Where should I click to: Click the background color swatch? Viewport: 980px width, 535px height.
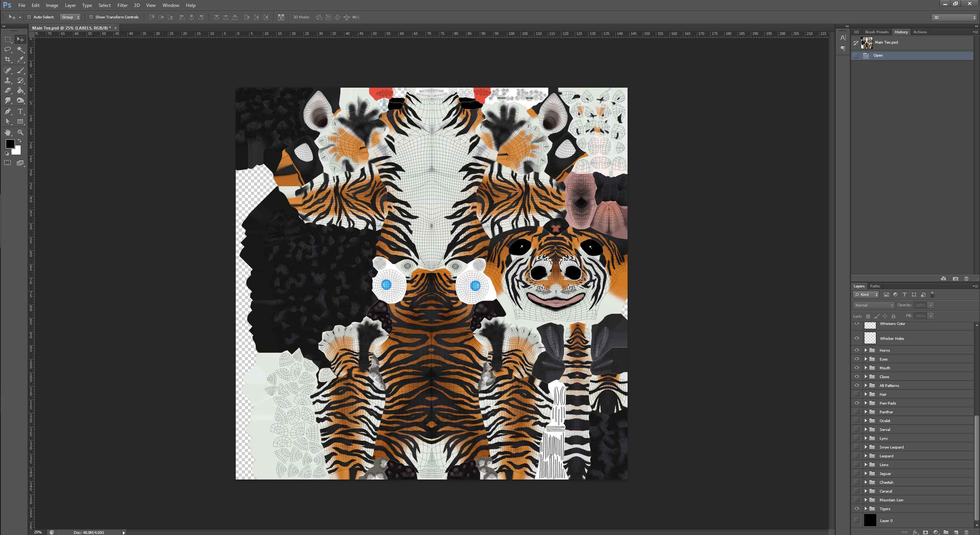tap(17, 151)
